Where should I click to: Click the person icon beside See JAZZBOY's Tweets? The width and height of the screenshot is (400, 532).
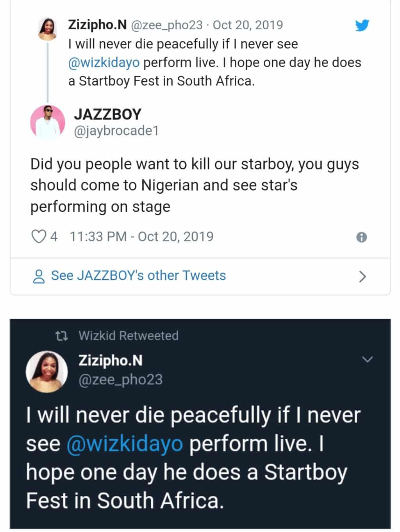39,276
